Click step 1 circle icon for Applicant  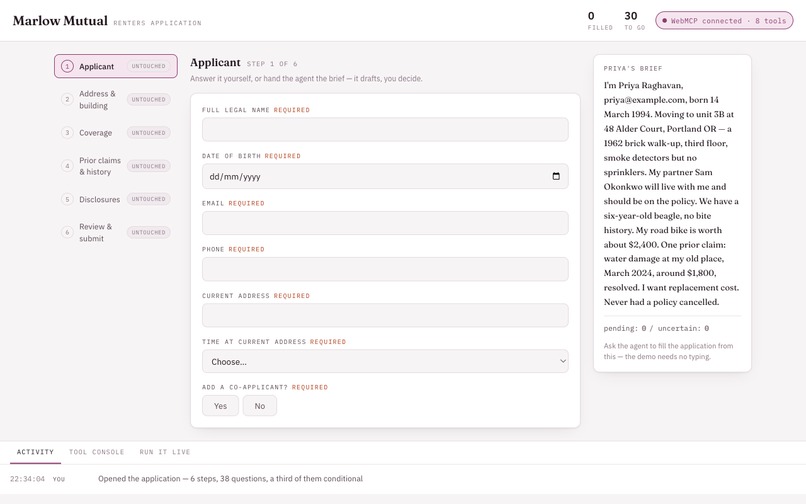click(x=67, y=66)
